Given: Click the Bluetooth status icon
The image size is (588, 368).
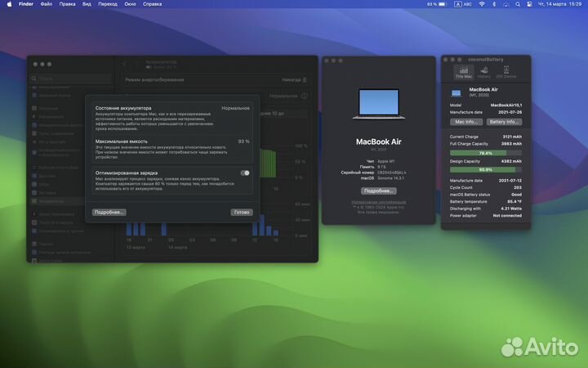Looking at the screenshot, I should coord(494,4).
